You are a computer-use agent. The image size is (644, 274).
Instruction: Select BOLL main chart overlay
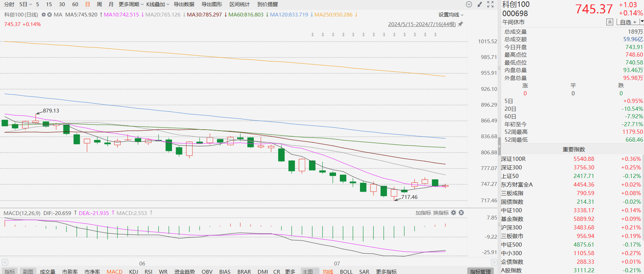coord(346,271)
